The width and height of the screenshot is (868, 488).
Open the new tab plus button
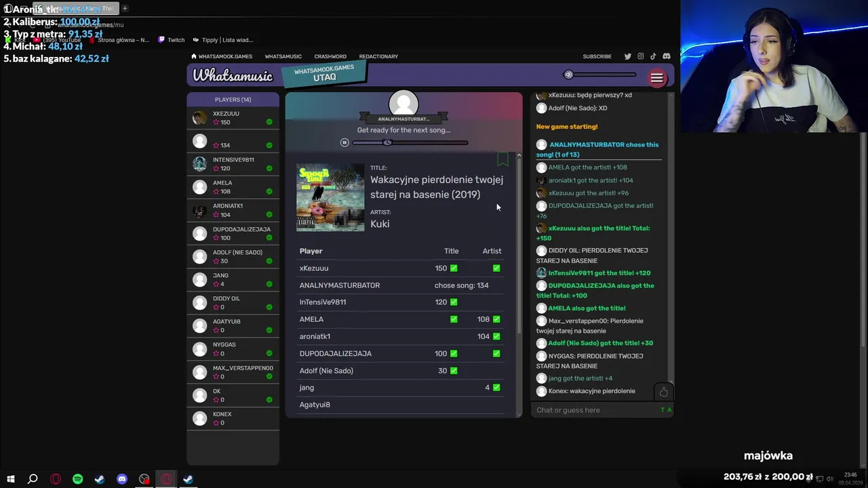click(125, 8)
